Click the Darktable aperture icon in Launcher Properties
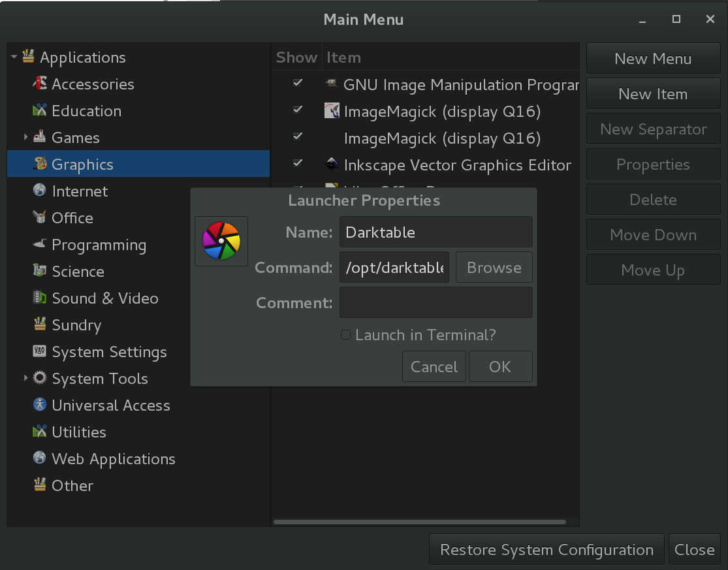This screenshot has height=570, width=728. pyautogui.click(x=221, y=241)
